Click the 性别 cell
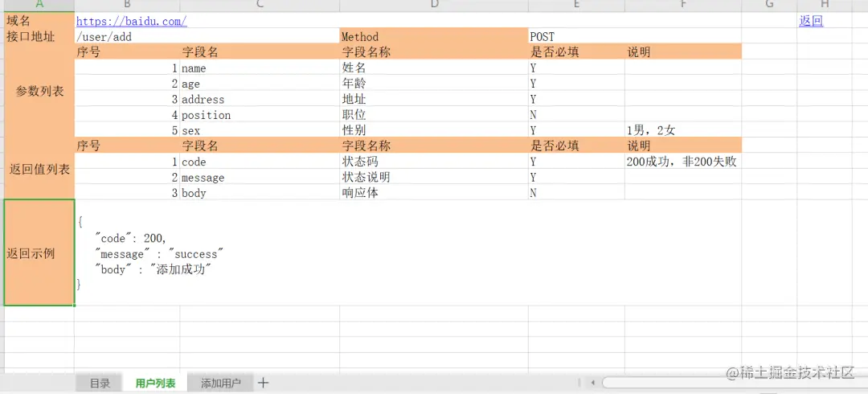Viewport: 868px width, 394px height. tap(434, 130)
